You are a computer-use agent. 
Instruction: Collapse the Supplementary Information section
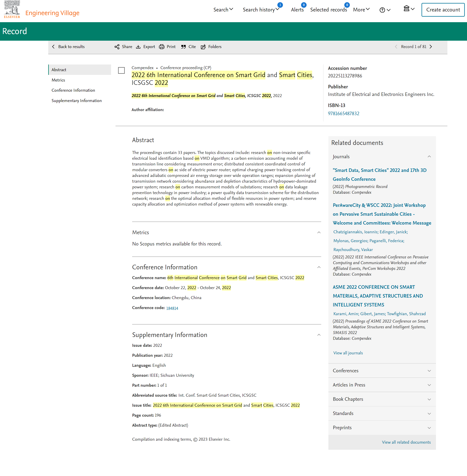[319, 335]
